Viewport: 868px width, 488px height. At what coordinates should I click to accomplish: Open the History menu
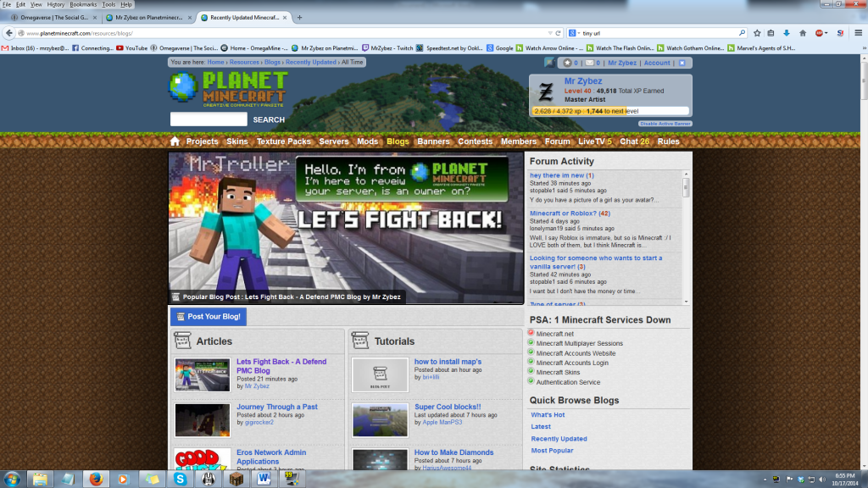coord(55,4)
